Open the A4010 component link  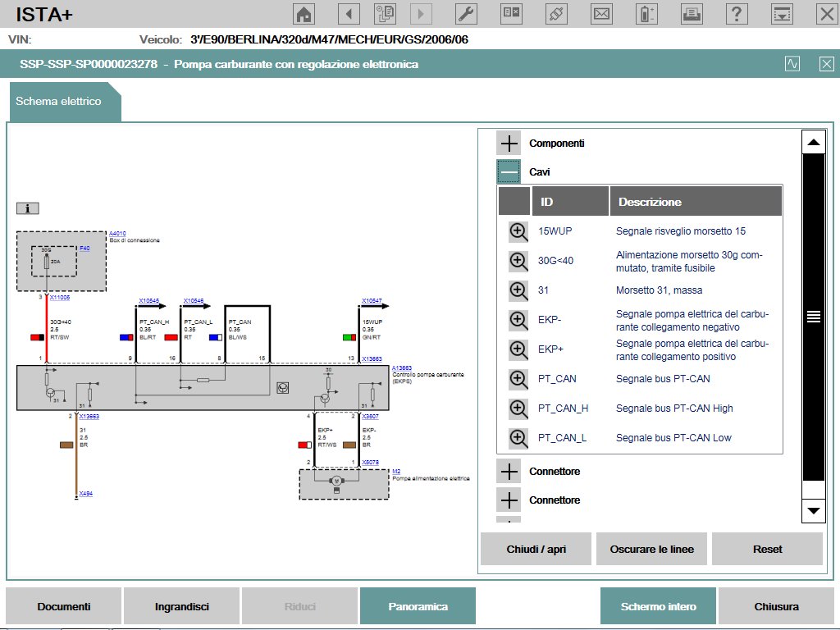coord(117,234)
